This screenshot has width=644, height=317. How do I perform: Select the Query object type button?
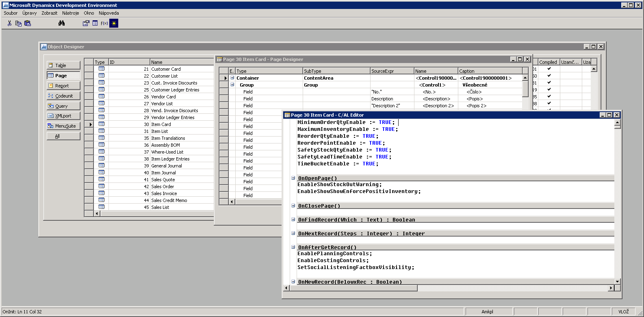coord(63,106)
